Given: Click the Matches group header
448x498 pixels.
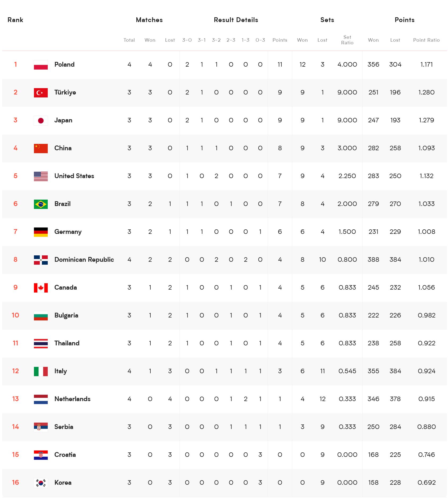Looking at the screenshot, I should pyautogui.click(x=149, y=20).
